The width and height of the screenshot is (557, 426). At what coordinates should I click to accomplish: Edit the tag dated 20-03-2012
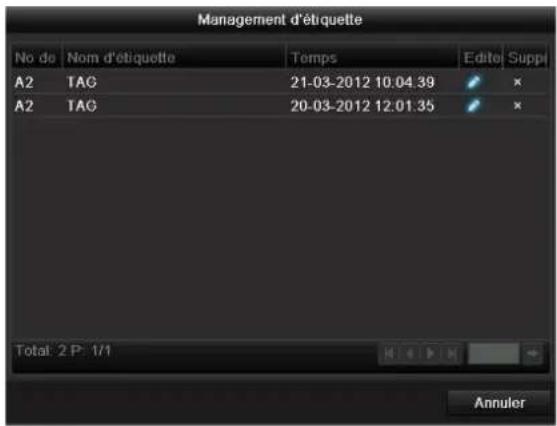tap(473, 106)
